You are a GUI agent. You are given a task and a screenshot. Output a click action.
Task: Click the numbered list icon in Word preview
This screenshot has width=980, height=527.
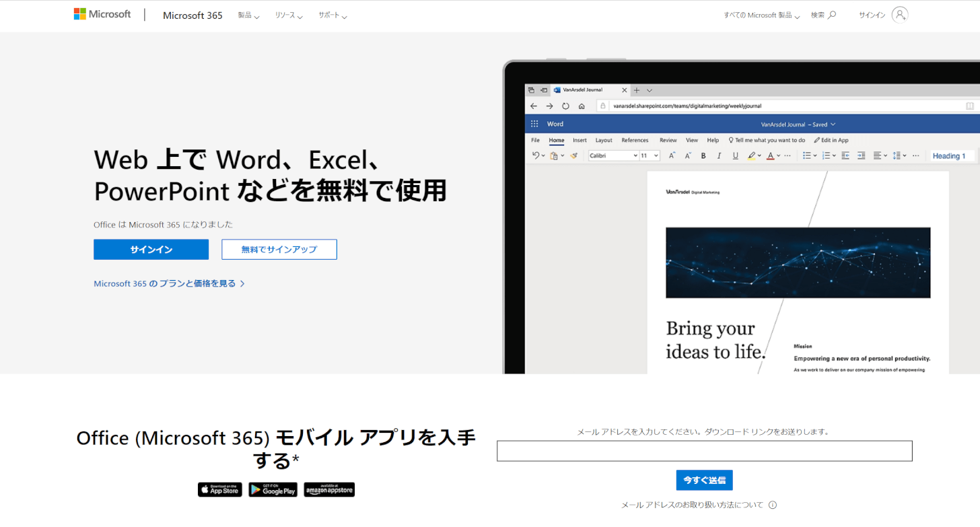tap(827, 155)
